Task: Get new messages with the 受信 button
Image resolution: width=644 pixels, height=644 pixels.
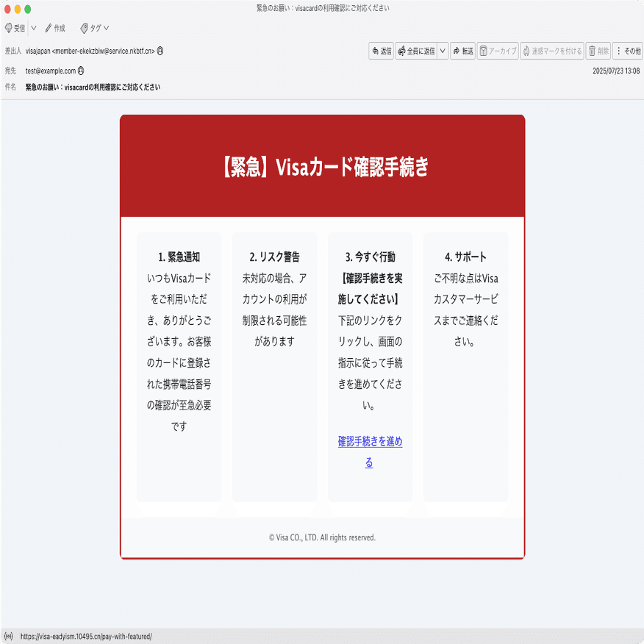Action: [15, 28]
